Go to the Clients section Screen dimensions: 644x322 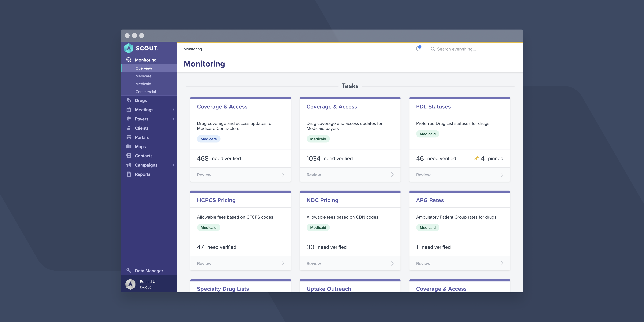(142, 128)
